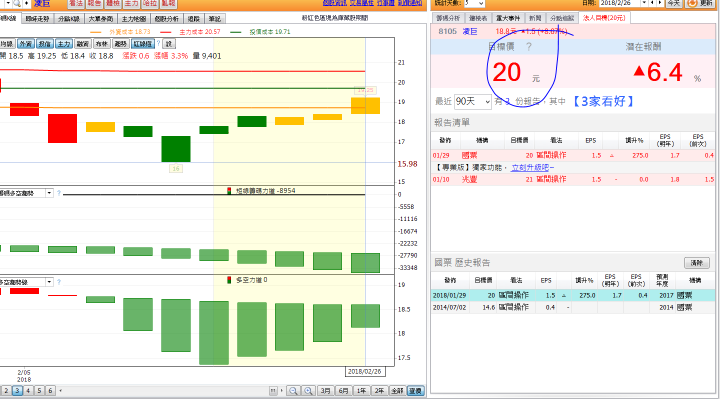Image resolution: width=720 pixels, height=399 pixels.
Task: Open the 日期 date picker dropdown arrow
Action: [x=644, y=3]
